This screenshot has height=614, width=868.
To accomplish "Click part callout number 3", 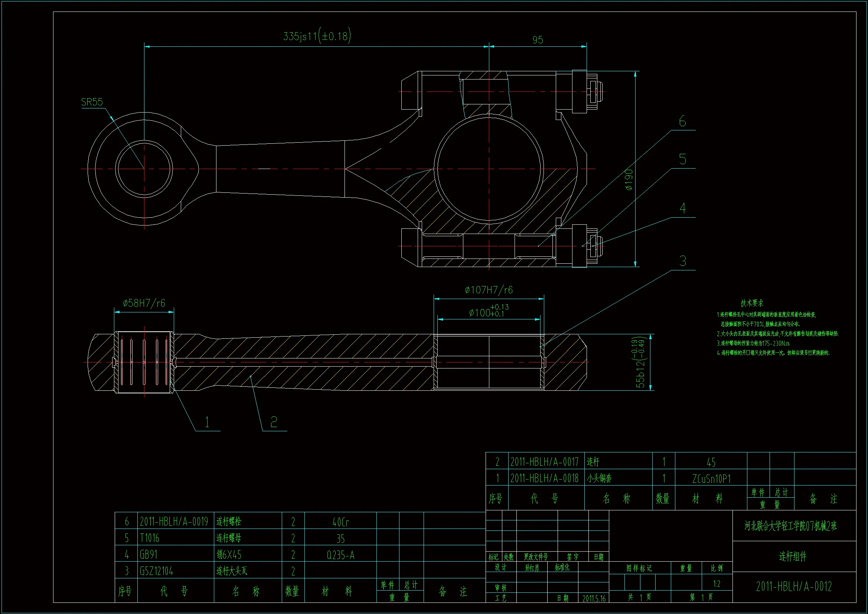I will pyautogui.click(x=682, y=261).
